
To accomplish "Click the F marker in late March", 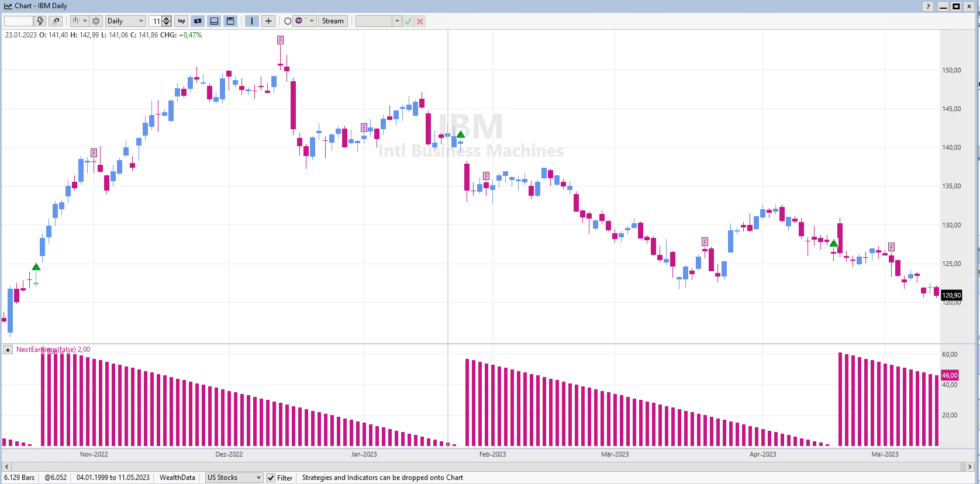I will [705, 242].
